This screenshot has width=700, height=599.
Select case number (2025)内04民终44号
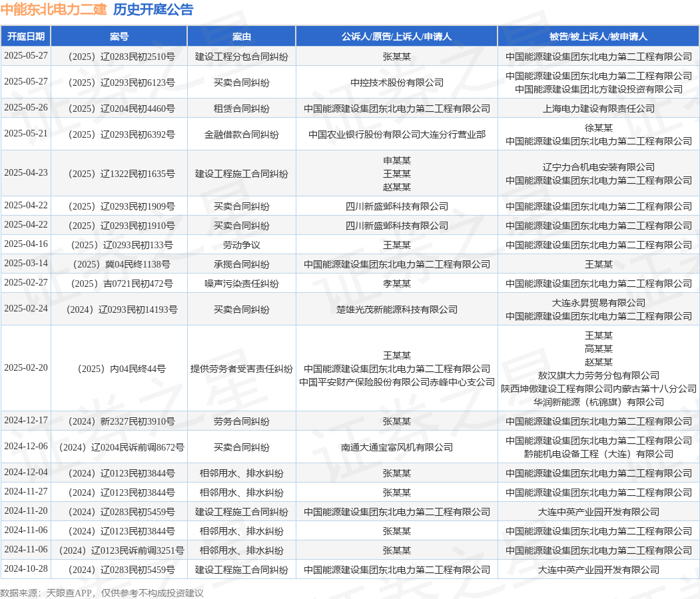pos(119,369)
